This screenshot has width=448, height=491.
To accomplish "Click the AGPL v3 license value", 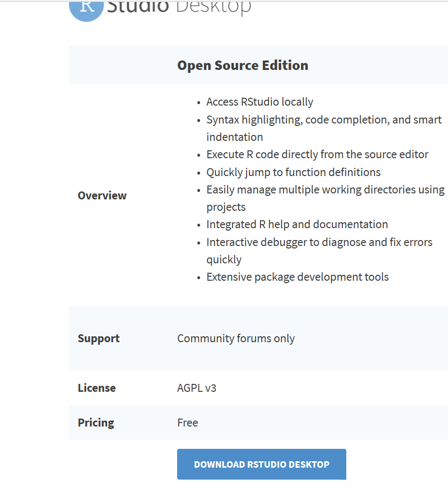I will pos(196,388).
